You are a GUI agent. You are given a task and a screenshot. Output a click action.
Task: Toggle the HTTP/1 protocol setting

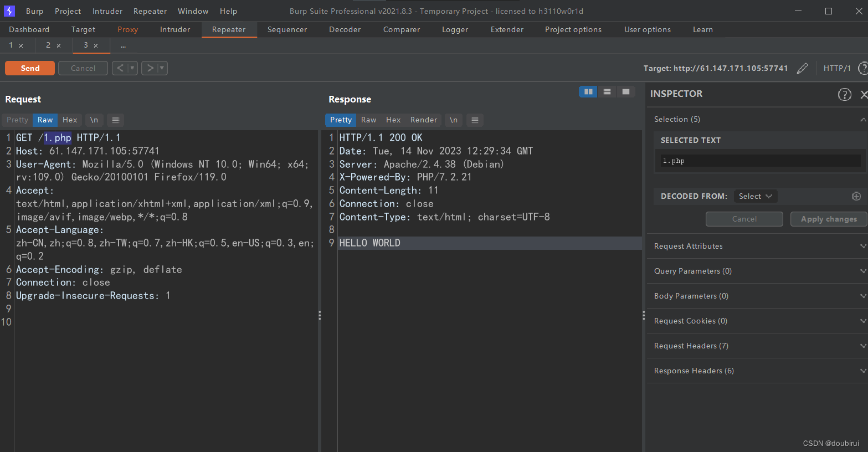tap(837, 68)
